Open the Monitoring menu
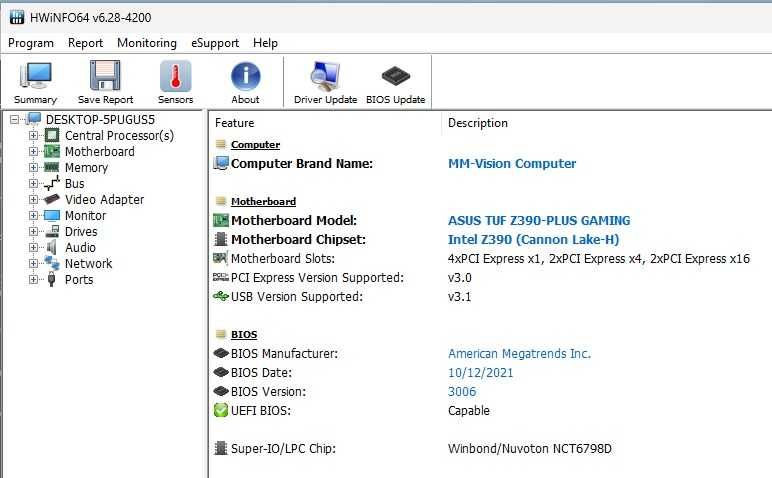 pos(147,43)
